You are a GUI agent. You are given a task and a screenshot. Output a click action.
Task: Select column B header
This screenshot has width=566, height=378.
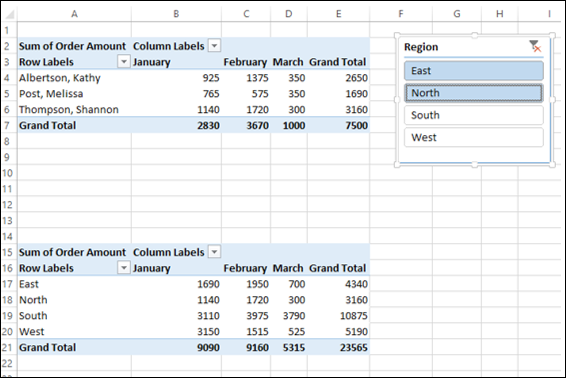[x=176, y=14]
